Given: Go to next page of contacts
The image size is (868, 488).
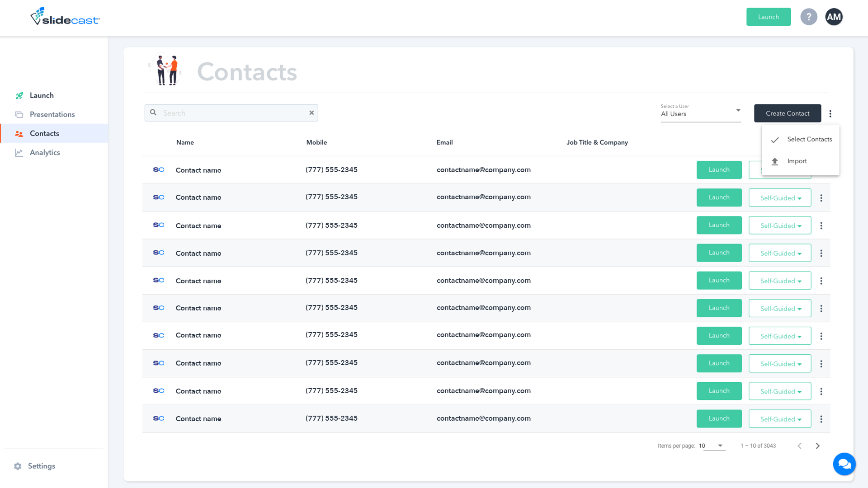Looking at the screenshot, I should (817, 446).
